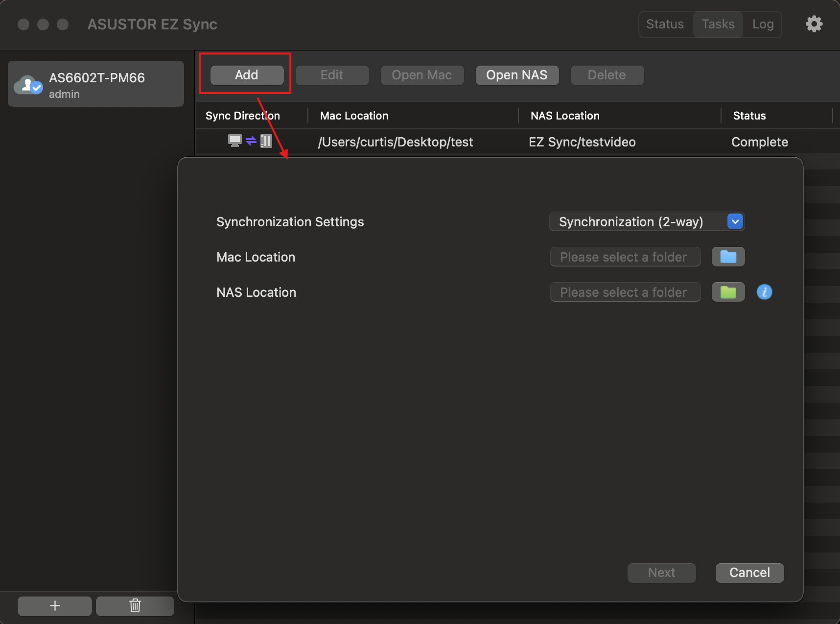Browse for Mac folder with blue folder icon
The width and height of the screenshot is (840, 624).
[x=728, y=257]
